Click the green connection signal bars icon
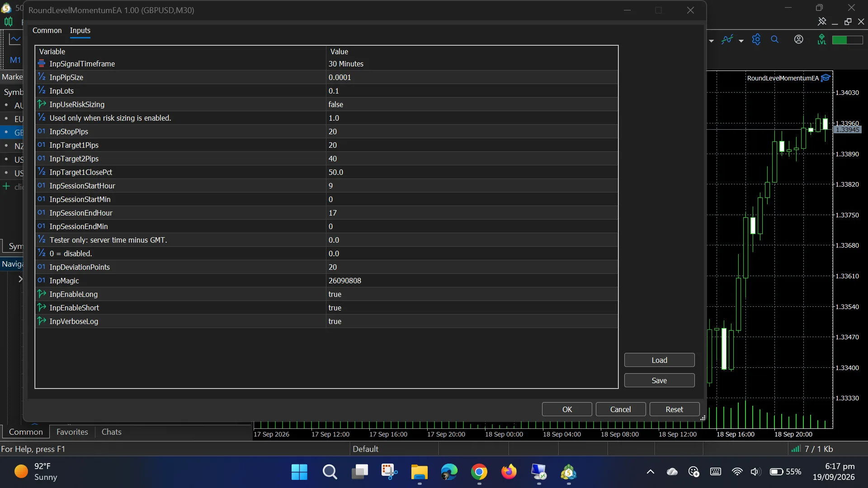 [x=796, y=449]
